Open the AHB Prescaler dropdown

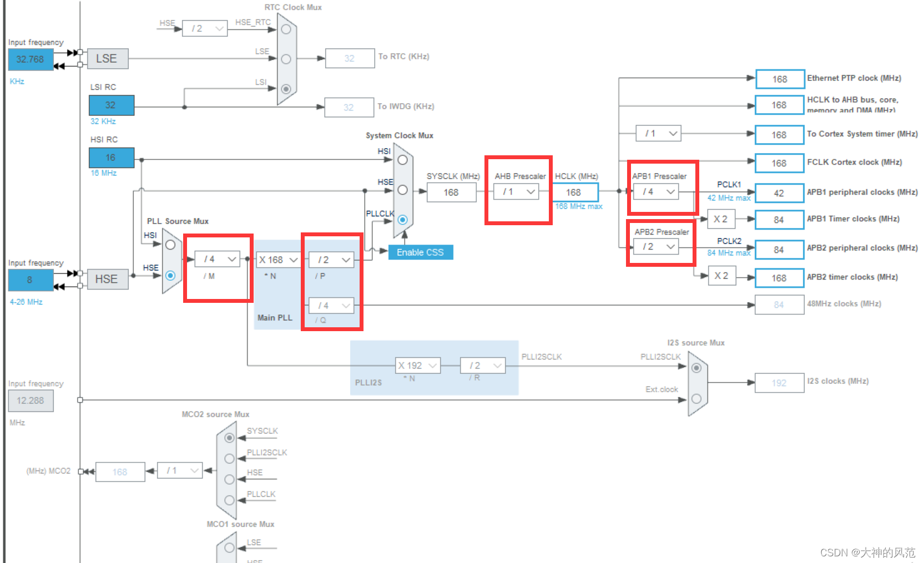[x=516, y=191]
